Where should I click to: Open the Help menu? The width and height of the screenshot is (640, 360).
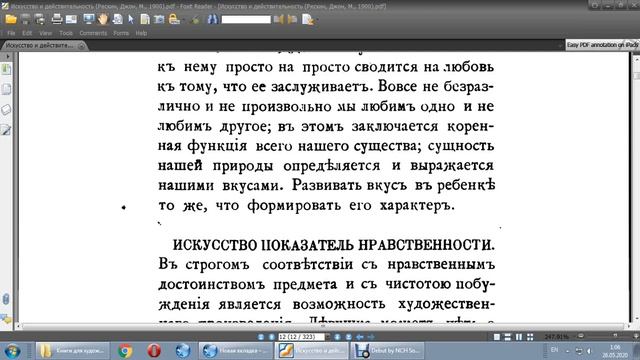coord(141,33)
